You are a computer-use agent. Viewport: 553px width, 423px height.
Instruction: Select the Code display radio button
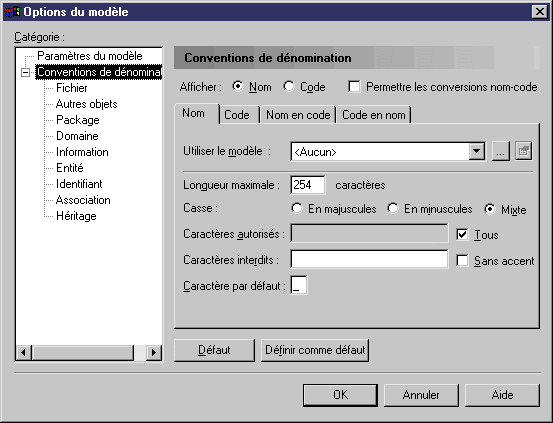coord(289,86)
